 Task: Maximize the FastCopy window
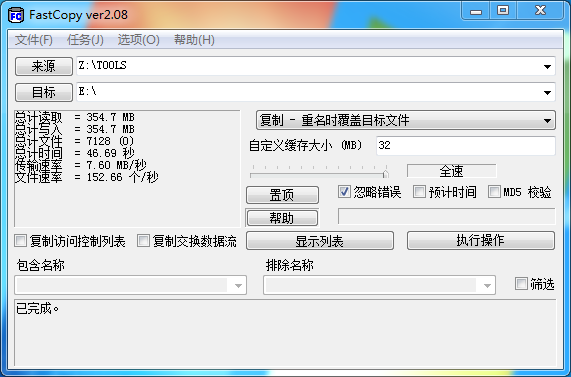(503, 11)
